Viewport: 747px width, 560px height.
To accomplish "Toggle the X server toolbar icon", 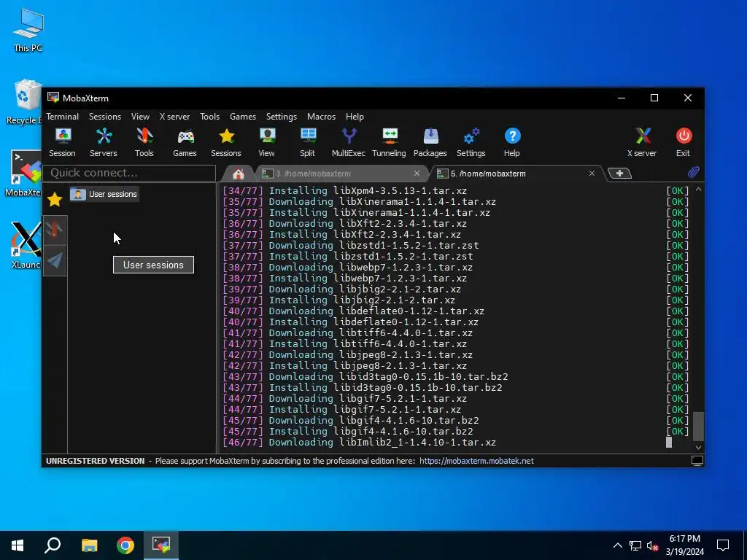I will click(x=642, y=142).
